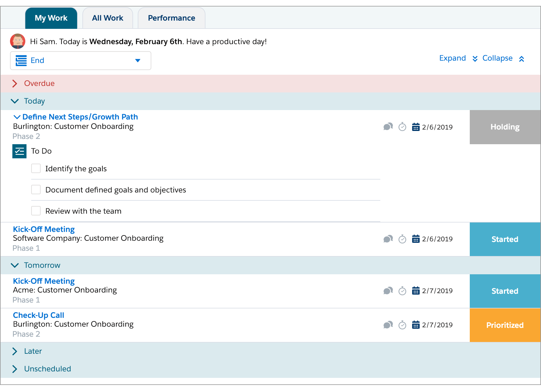541x392 pixels.
Task: Check the Identify the goals checkbox
Action: click(36, 169)
